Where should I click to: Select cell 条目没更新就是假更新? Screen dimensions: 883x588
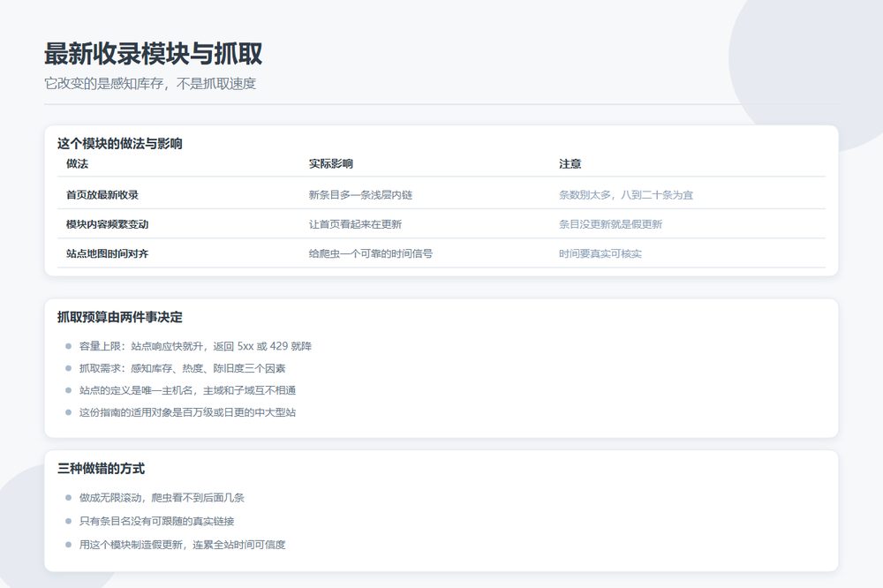click(x=610, y=224)
